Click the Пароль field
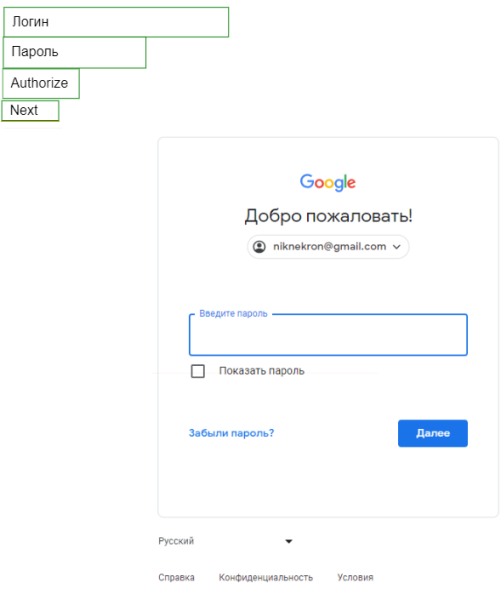Image resolution: width=501 pixels, height=600 pixels. pyautogui.click(x=75, y=52)
